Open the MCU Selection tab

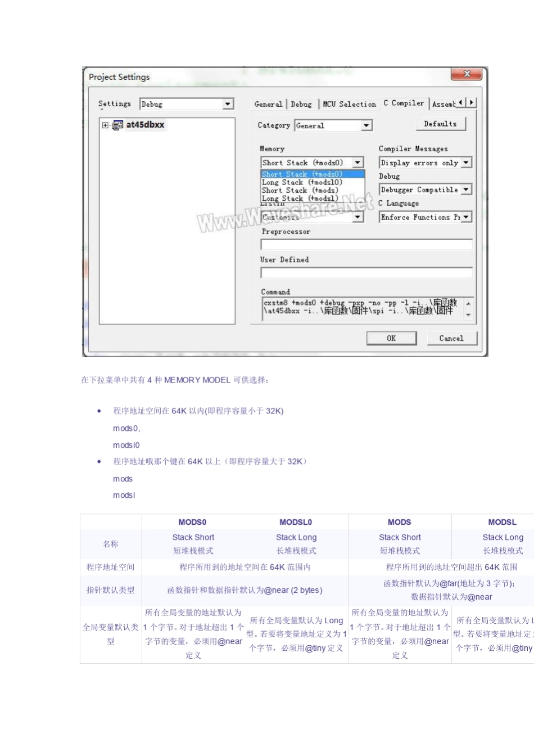(349, 104)
